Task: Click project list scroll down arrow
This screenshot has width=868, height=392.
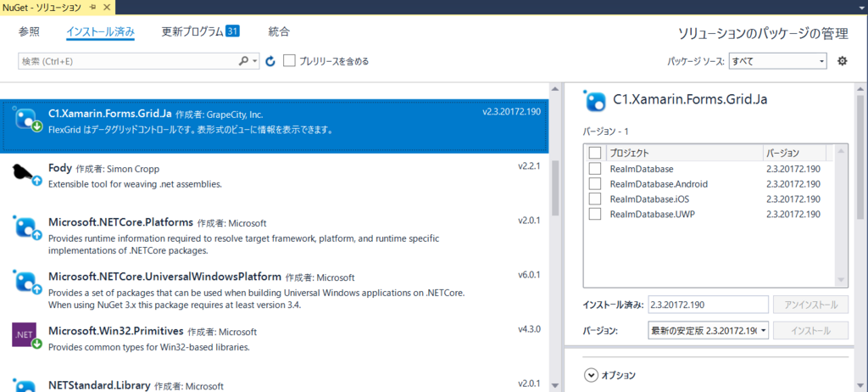Action: tap(842, 280)
